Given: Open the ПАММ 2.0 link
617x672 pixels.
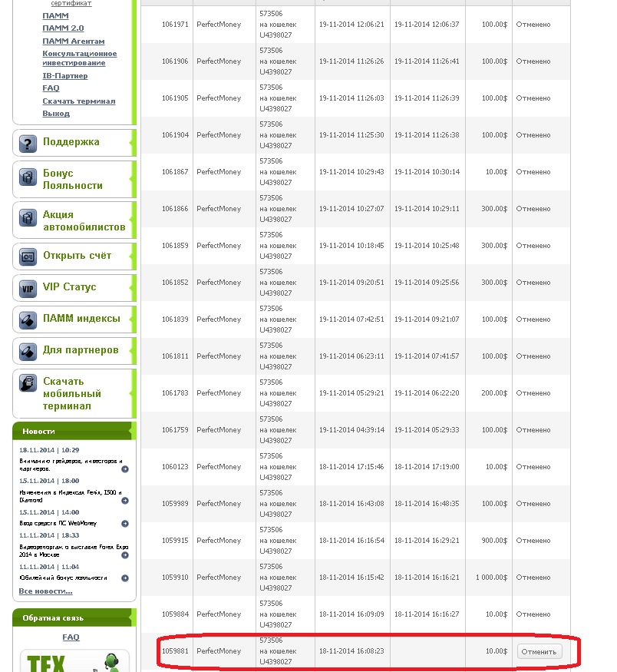Looking at the screenshot, I should [63, 28].
